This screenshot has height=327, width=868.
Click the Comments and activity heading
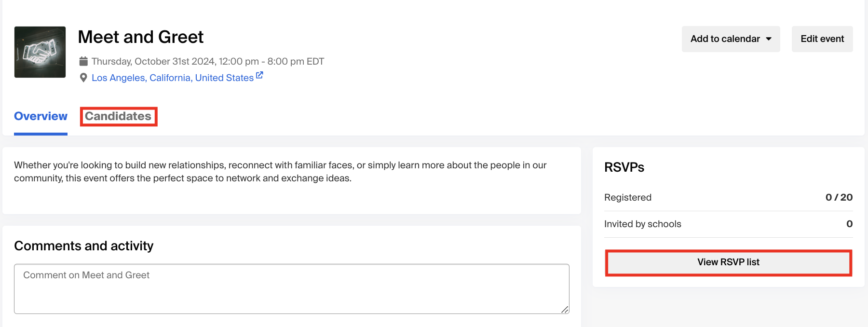tap(83, 246)
